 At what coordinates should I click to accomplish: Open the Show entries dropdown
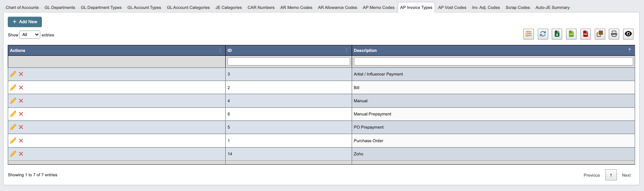[30, 35]
